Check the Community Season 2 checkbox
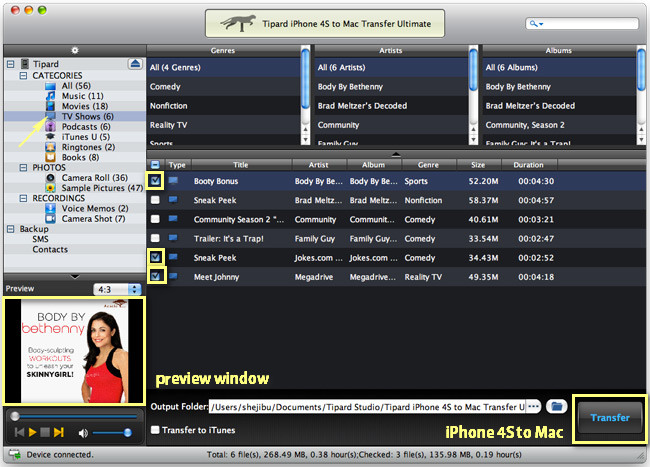The width and height of the screenshot is (650, 467). pos(155,219)
